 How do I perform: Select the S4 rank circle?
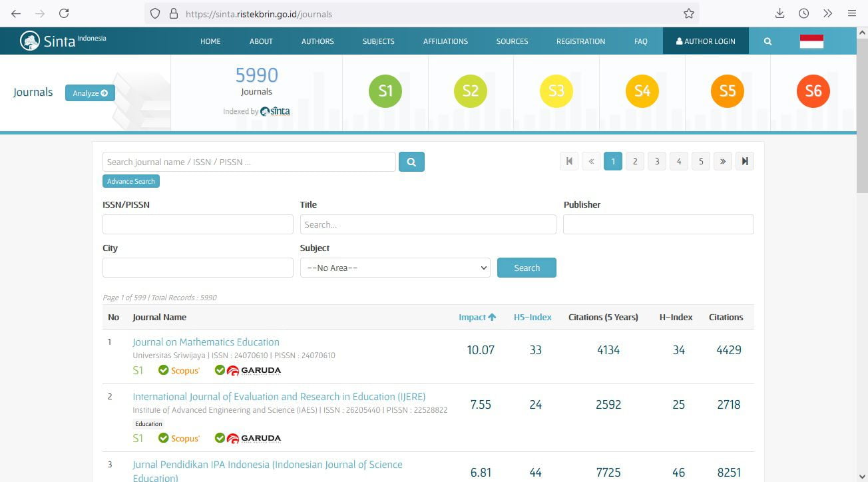coord(642,91)
